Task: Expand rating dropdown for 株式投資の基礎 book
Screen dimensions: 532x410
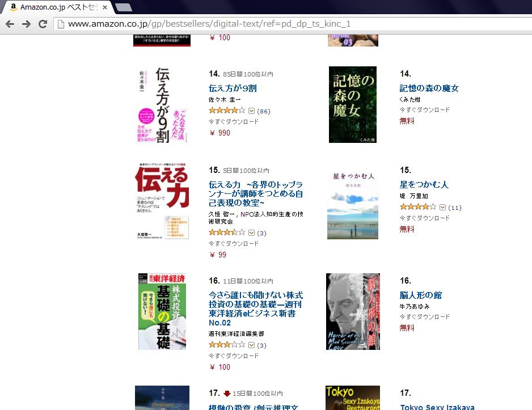Action: point(251,345)
